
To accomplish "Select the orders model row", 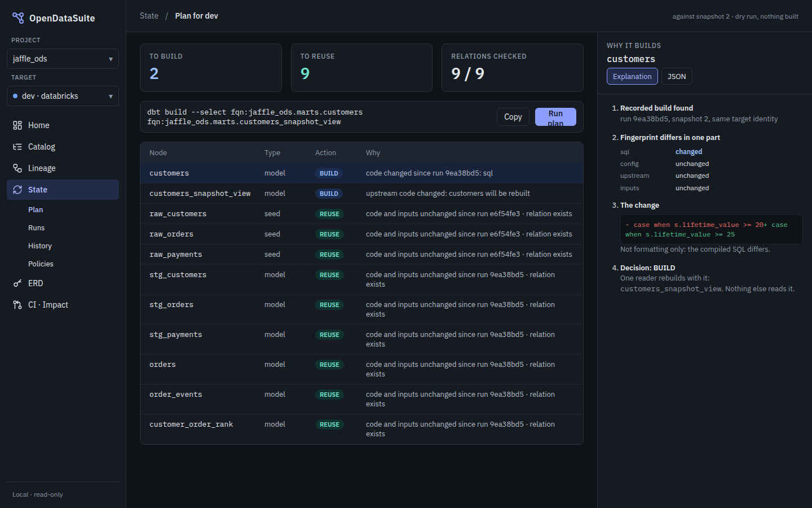I will pyautogui.click(x=361, y=369).
